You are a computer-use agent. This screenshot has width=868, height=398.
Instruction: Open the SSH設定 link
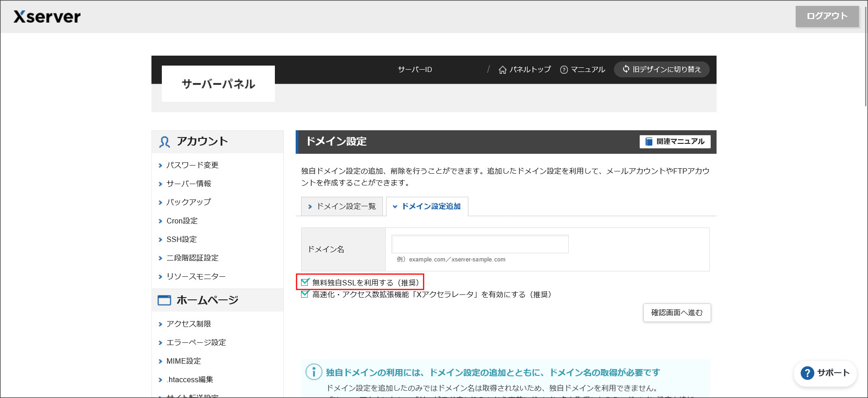pyautogui.click(x=181, y=239)
